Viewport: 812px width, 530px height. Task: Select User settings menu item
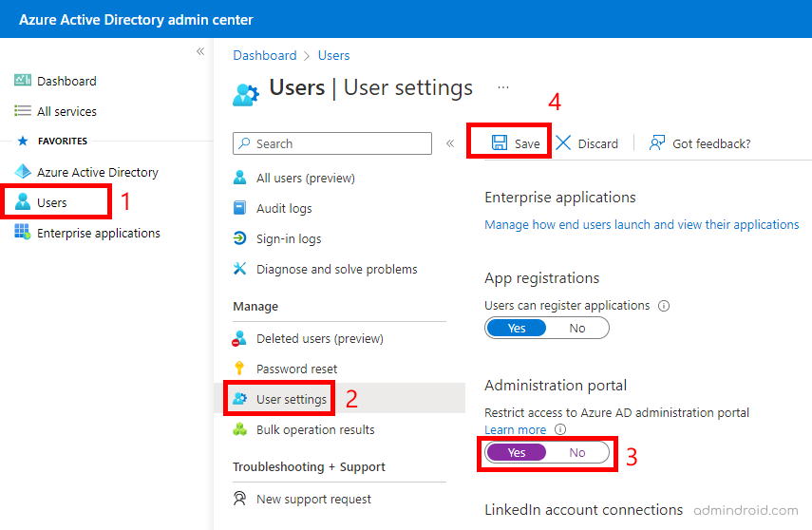[292, 400]
